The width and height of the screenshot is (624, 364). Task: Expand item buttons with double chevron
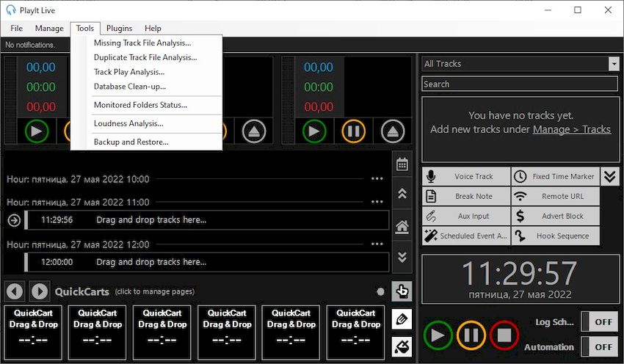pyautogui.click(x=609, y=176)
